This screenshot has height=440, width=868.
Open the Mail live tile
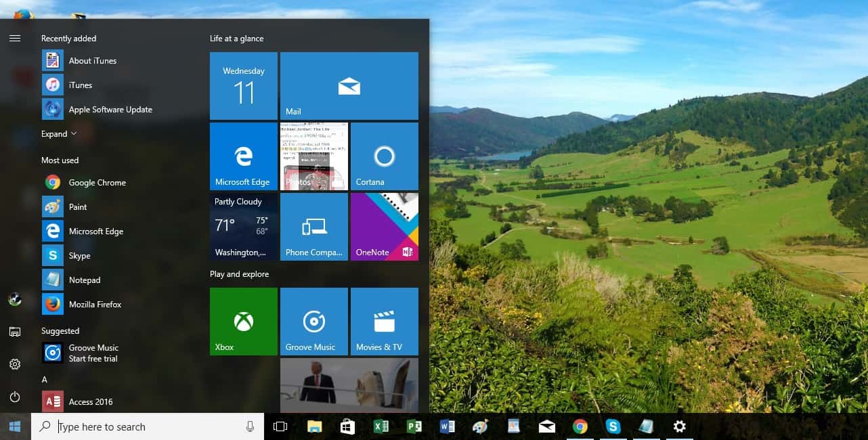click(x=349, y=86)
